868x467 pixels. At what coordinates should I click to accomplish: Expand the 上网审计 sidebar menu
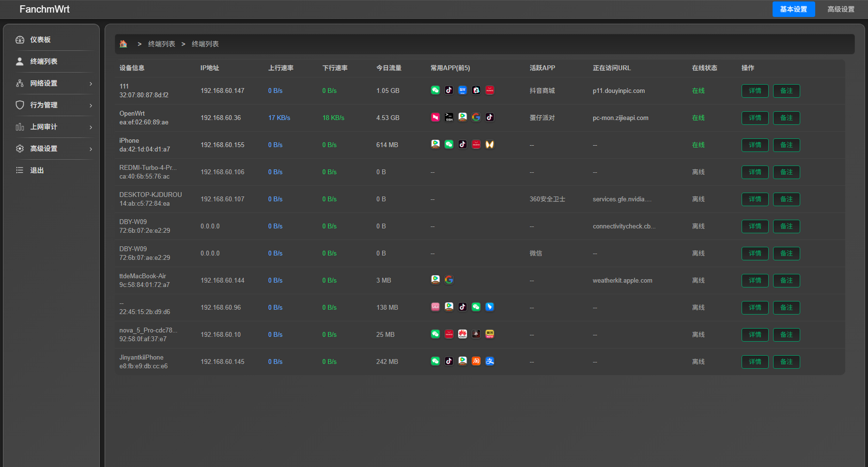tap(53, 127)
